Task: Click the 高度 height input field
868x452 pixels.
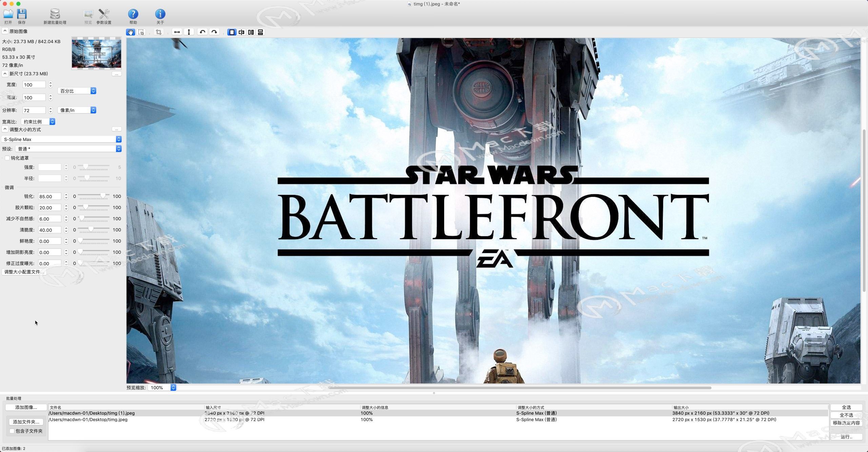Action: [x=34, y=98]
